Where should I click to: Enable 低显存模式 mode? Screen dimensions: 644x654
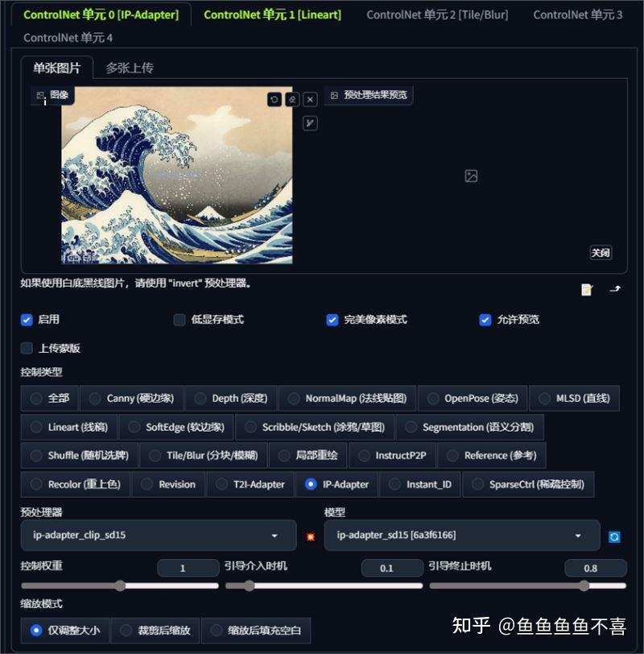tap(179, 320)
